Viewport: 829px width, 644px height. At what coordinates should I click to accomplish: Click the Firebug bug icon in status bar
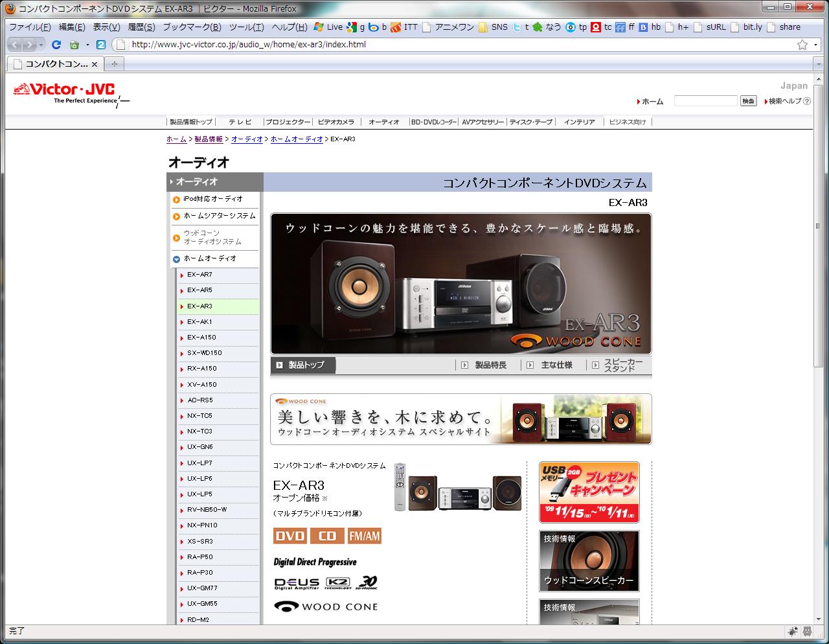coord(793,631)
